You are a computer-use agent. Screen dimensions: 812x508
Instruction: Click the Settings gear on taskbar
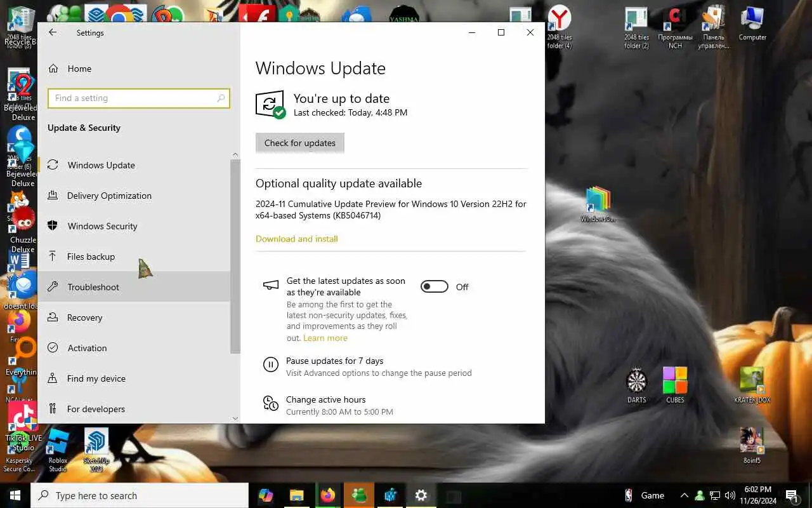pos(421,495)
